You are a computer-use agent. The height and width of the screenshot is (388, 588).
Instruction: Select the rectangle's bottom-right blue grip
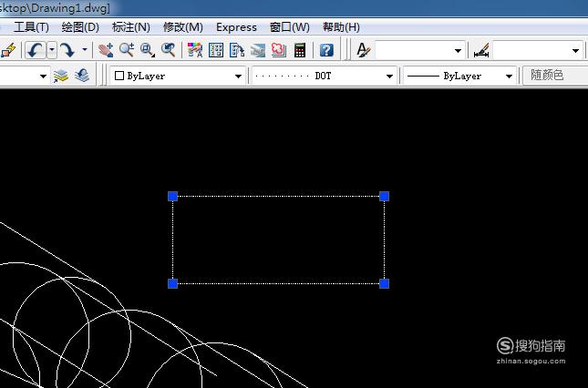(x=384, y=283)
